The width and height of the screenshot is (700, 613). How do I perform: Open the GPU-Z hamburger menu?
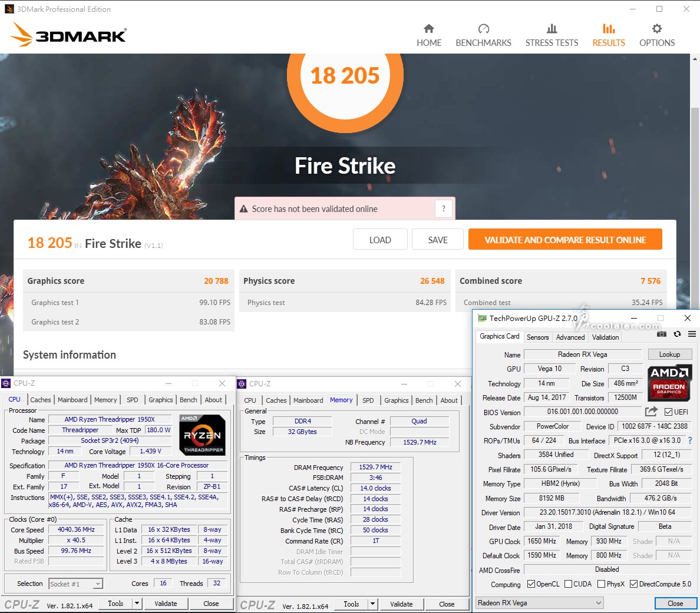click(692, 334)
